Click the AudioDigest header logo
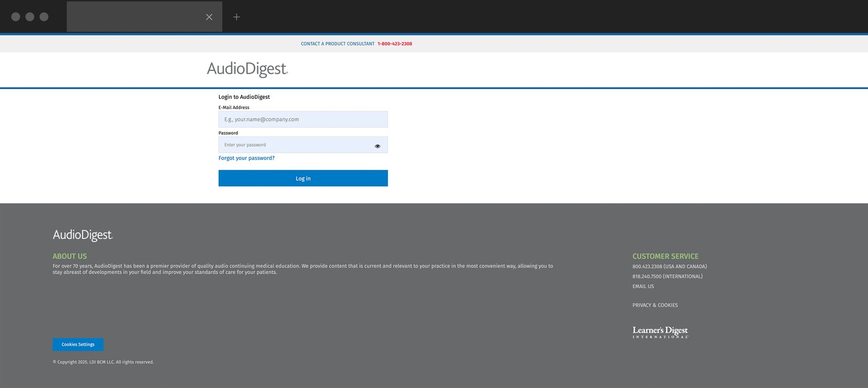Viewport: 868px width, 388px height. pos(247,69)
